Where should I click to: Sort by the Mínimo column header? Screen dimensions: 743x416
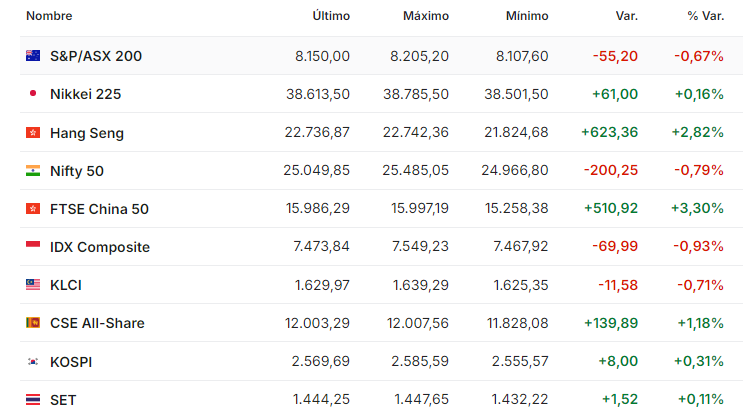coord(527,16)
